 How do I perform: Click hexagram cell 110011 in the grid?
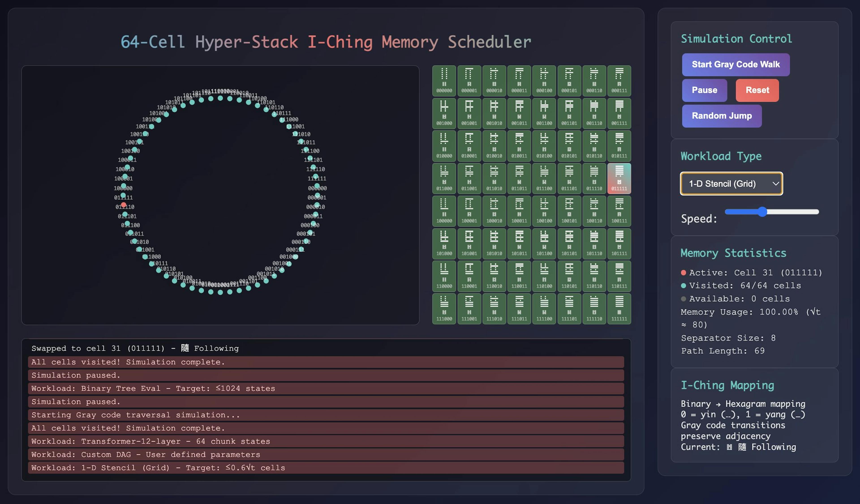(519, 276)
